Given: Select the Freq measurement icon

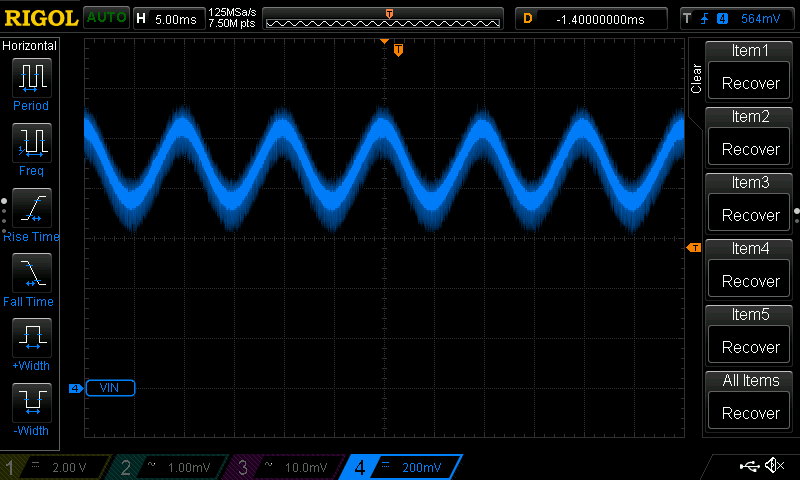Looking at the screenshot, I should pyautogui.click(x=32, y=142).
